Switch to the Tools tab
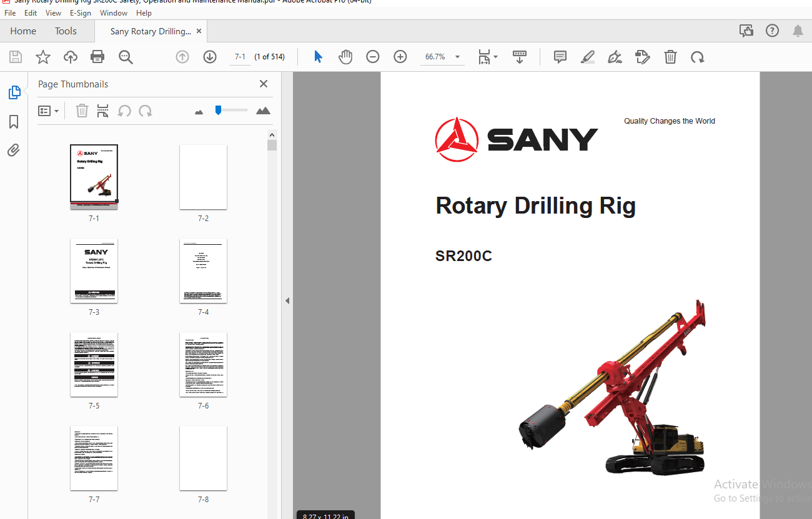 (x=66, y=31)
